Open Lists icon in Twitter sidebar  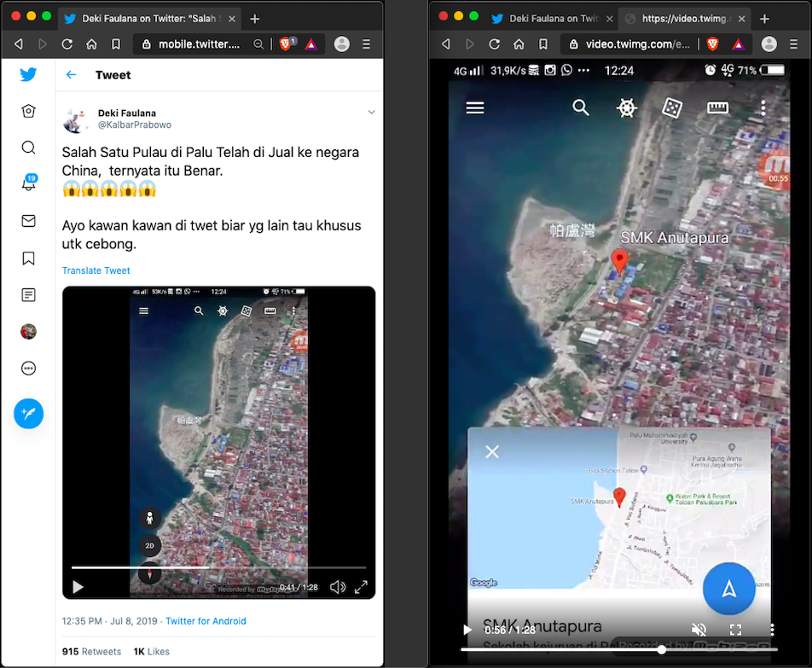click(x=28, y=295)
